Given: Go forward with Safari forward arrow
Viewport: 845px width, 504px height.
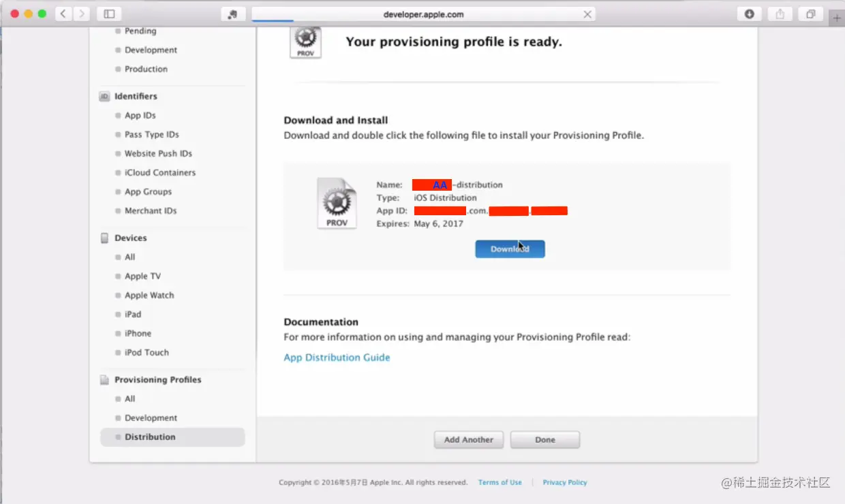Looking at the screenshot, I should tap(82, 14).
